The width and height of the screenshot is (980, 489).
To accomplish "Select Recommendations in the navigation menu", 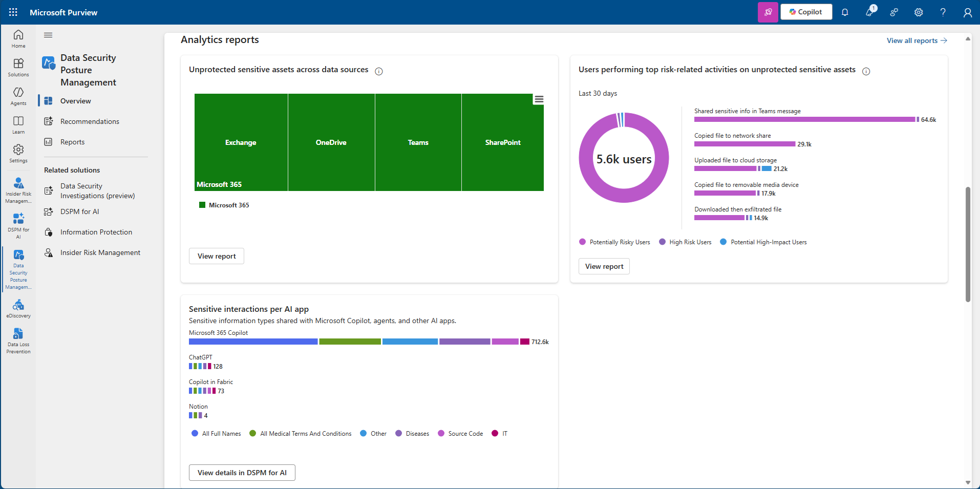I will 90,121.
